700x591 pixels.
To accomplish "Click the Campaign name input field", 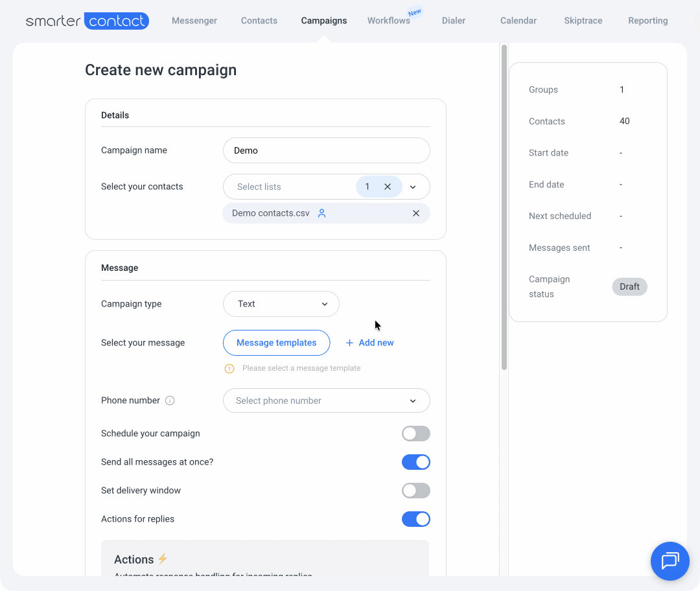I will pos(326,150).
